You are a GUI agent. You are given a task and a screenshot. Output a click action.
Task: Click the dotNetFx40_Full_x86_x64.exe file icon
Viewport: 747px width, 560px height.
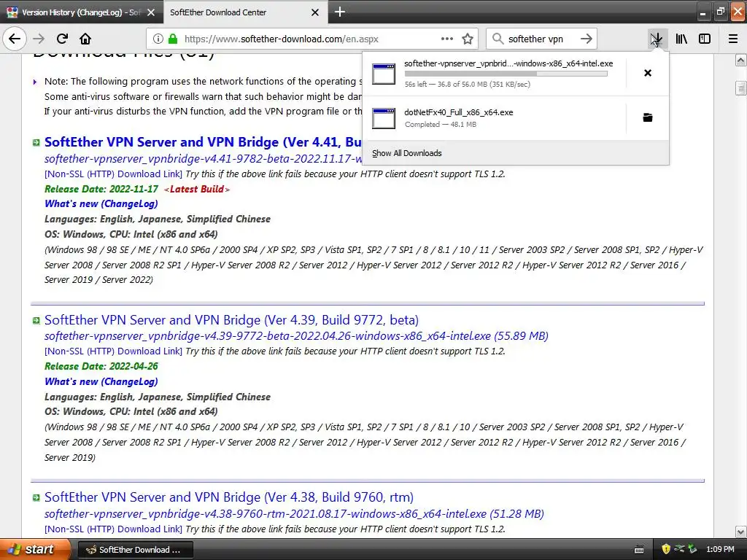384,118
